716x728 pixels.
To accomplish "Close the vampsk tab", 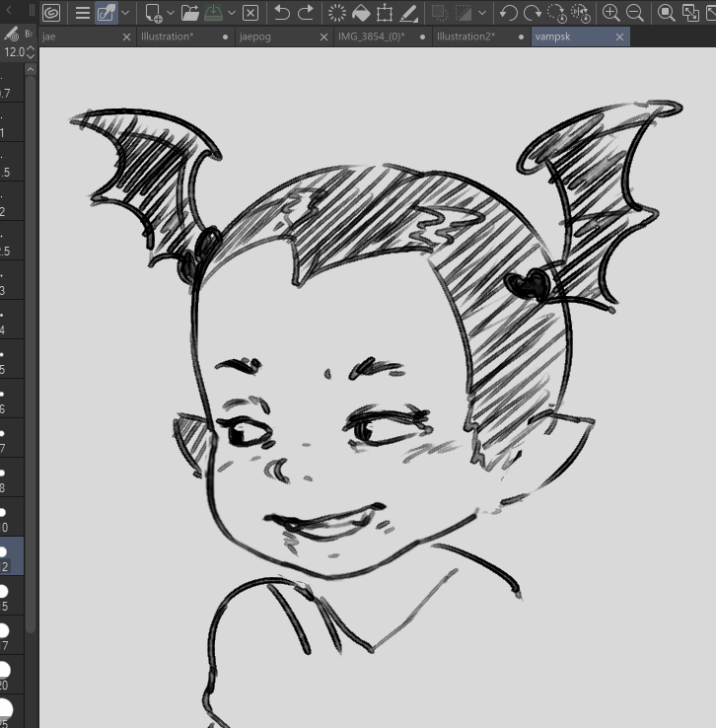I will pyautogui.click(x=619, y=36).
